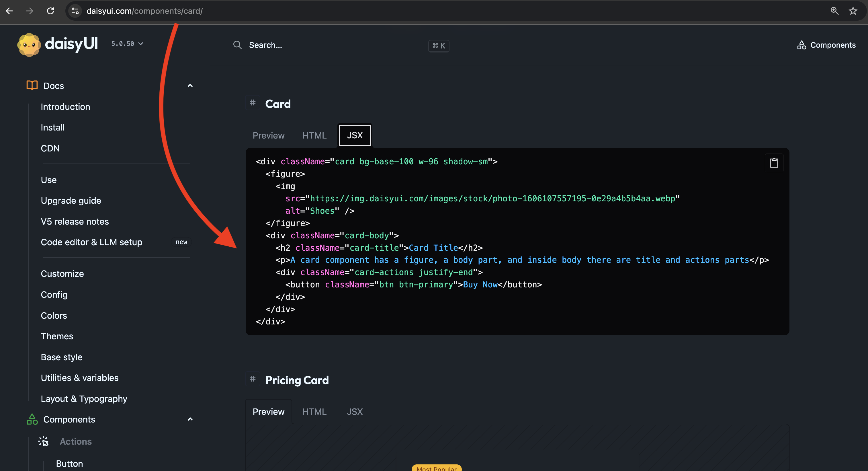Click "Card Title" text in code block
This screenshot has height=471, width=868.
coord(433,248)
